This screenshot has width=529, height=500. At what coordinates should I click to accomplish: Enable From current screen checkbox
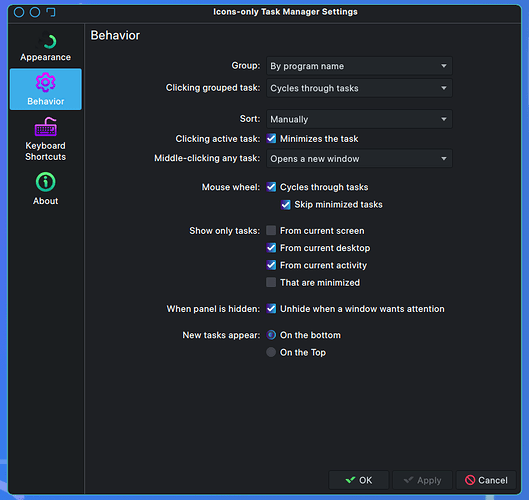point(271,230)
